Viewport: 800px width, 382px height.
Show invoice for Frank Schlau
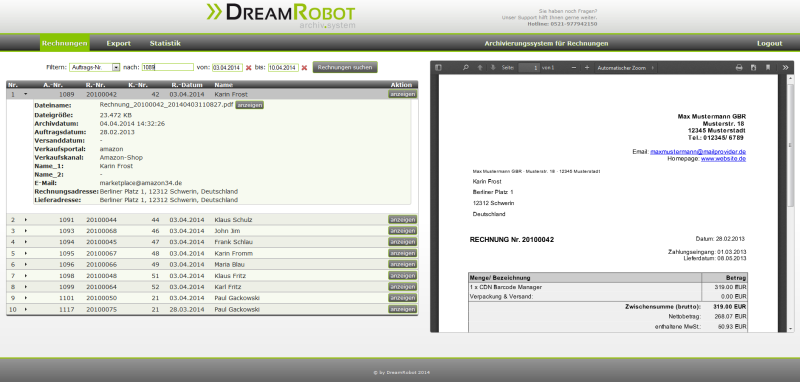tap(403, 242)
